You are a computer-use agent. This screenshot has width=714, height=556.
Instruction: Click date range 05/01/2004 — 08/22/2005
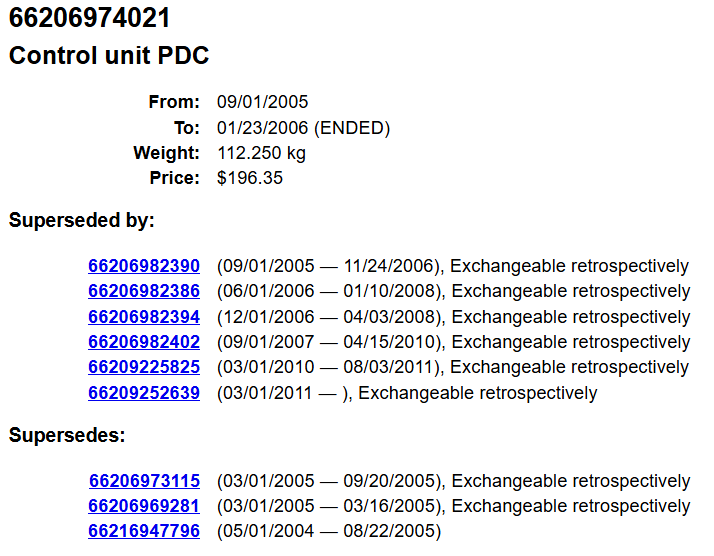coord(329,531)
